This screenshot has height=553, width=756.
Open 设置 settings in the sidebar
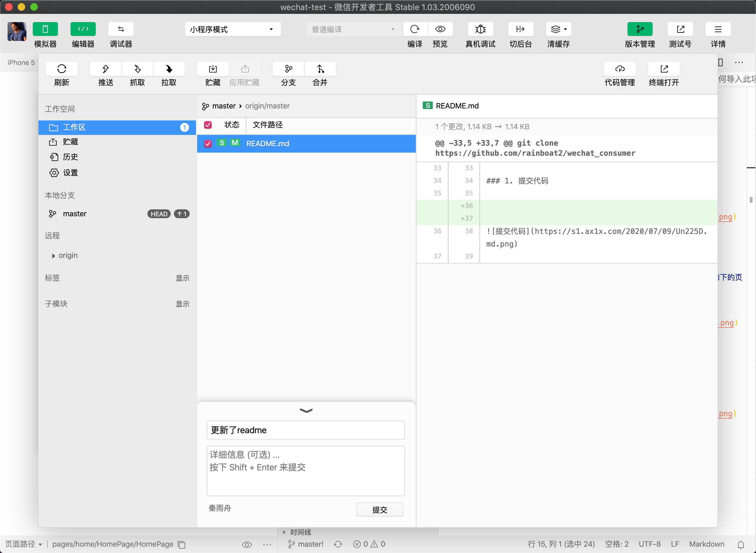pyautogui.click(x=117, y=173)
